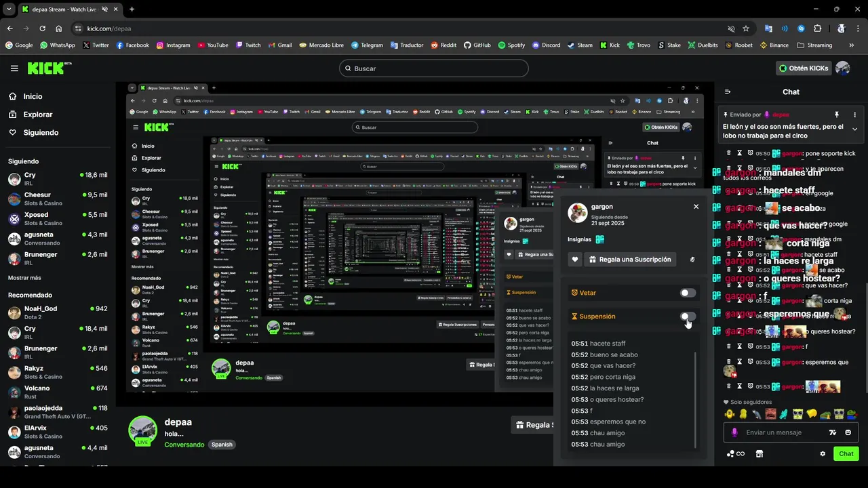Expand the browser tab search dropdown
This screenshot has width=868, height=488.
click(x=7, y=9)
